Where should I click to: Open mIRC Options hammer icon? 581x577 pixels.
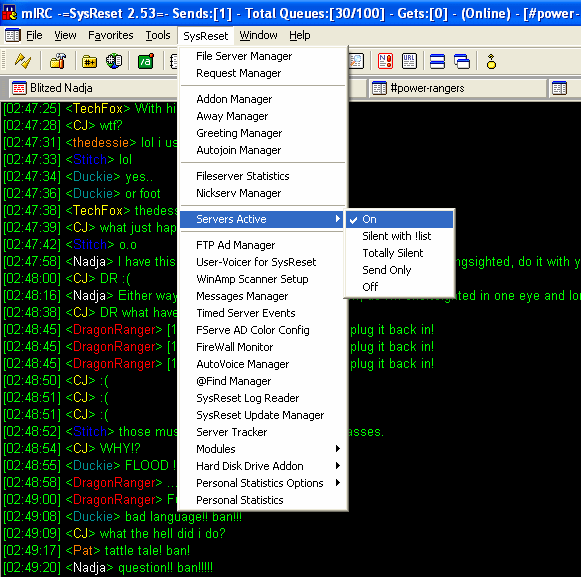click(x=57, y=61)
